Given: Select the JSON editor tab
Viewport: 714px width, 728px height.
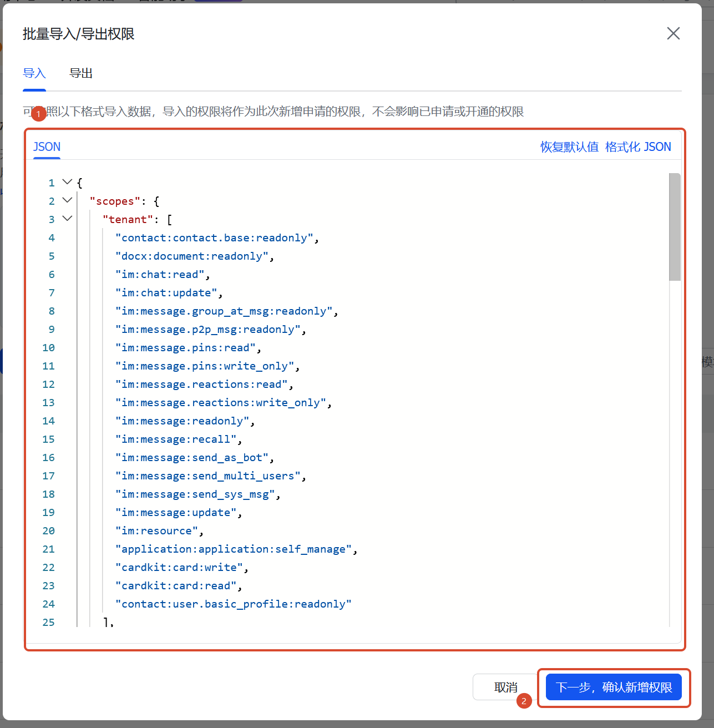Looking at the screenshot, I should 47,147.
